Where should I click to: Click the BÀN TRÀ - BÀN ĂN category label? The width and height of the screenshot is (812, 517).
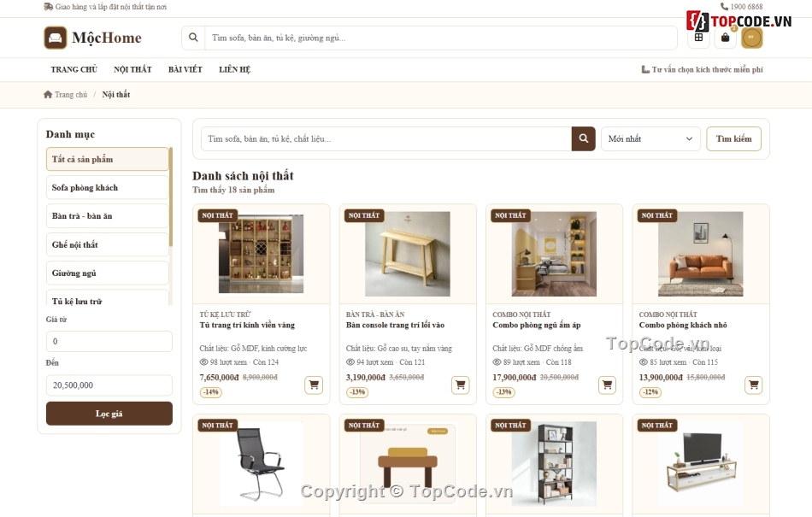coord(375,314)
